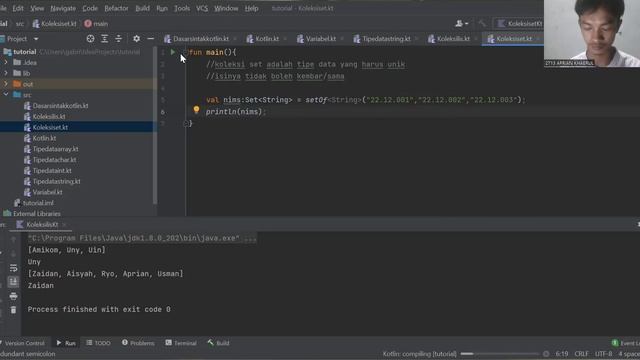Open the Tools menu

(x=182, y=8)
